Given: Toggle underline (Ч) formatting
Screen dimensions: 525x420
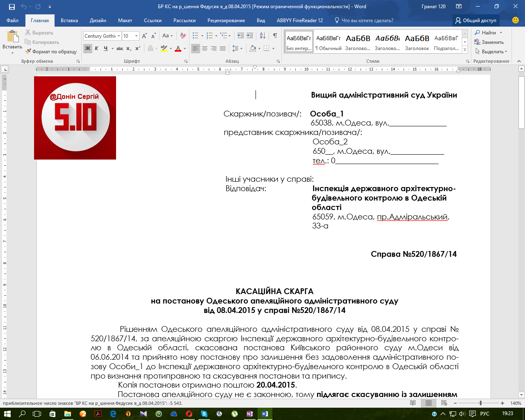Looking at the screenshot, I should [x=105, y=48].
